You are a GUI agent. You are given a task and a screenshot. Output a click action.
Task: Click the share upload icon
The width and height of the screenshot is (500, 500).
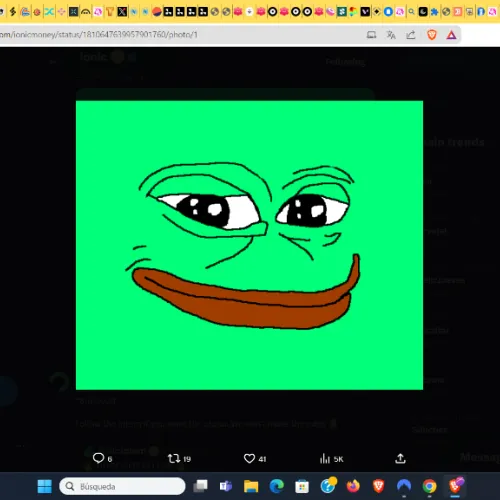point(400,458)
